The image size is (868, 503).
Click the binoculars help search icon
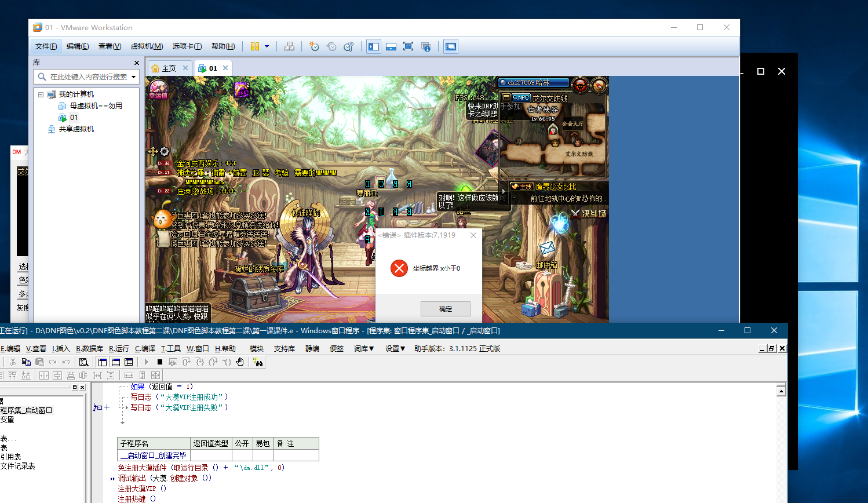(x=258, y=362)
